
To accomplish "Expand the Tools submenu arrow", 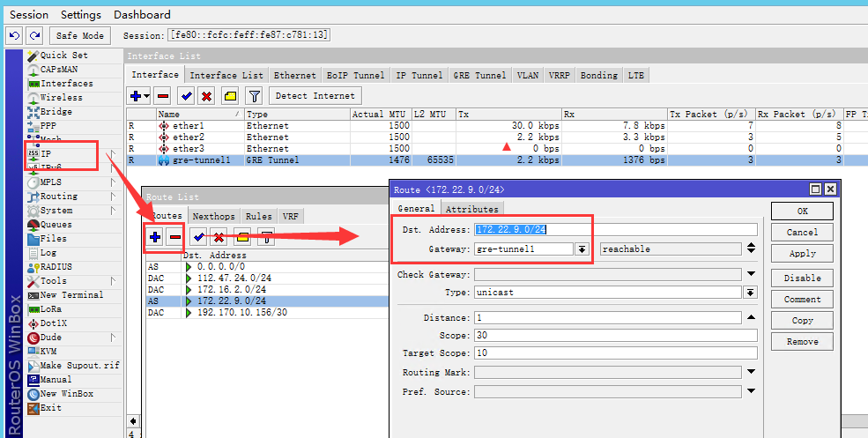I will [x=114, y=281].
